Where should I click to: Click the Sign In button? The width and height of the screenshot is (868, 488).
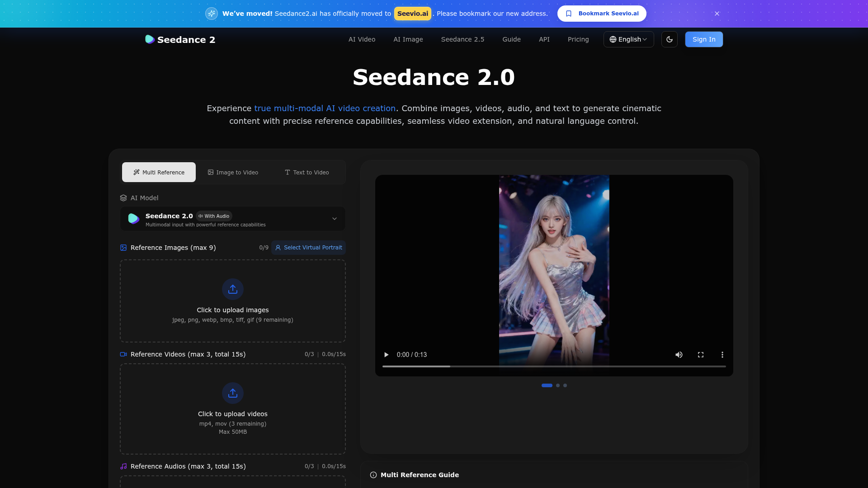(x=704, y=39)
